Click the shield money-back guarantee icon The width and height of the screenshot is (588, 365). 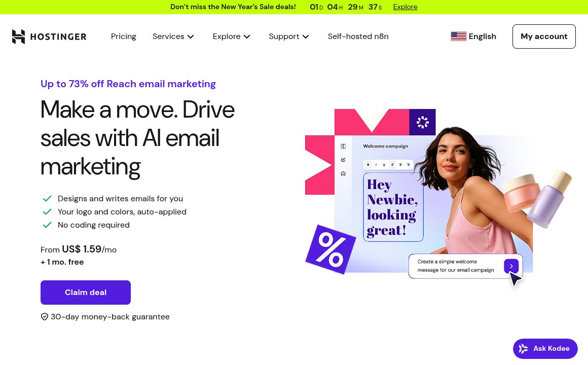[x=44, y=317]
